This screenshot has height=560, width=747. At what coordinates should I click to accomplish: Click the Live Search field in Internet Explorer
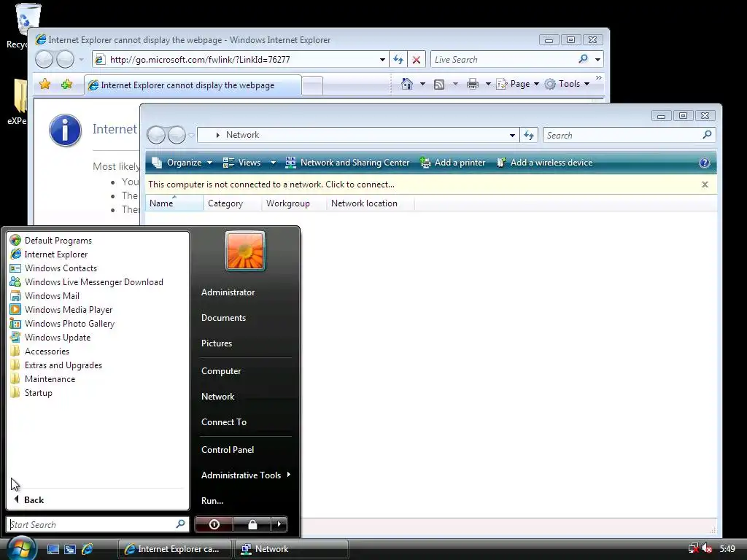point(503,60)
